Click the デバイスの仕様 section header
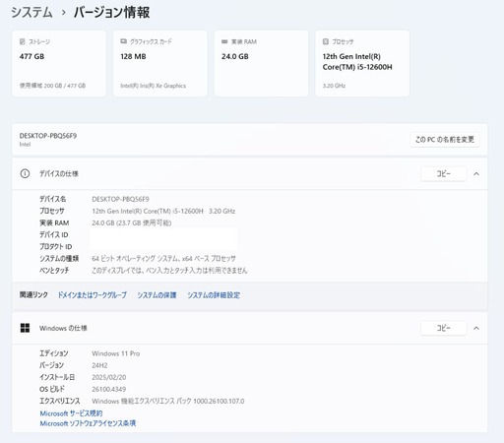 click(x=250, y=174)
